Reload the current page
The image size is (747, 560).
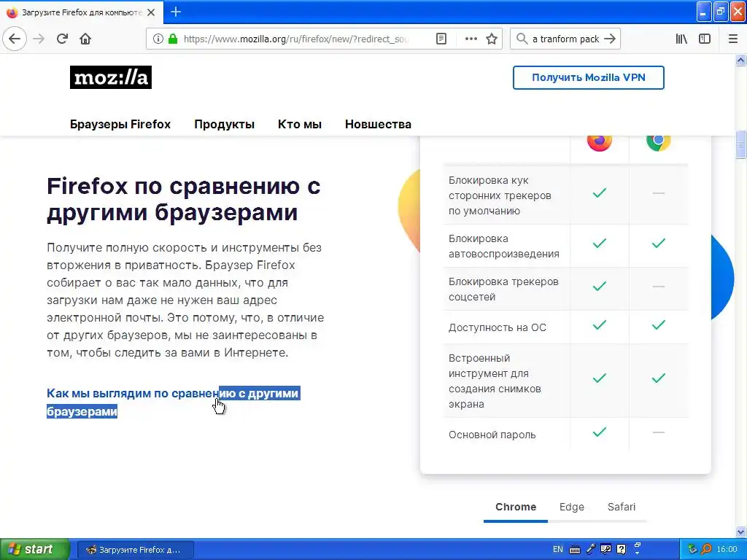tap(62, 39)
